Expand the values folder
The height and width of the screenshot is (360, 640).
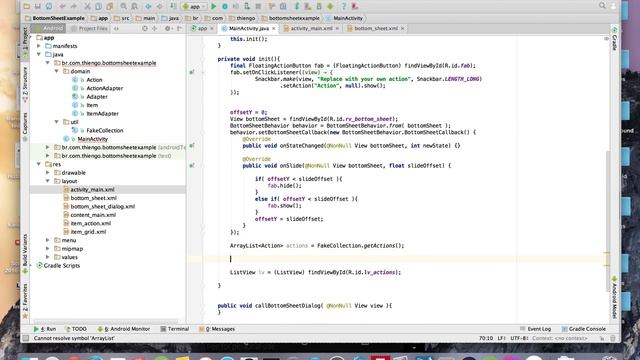point(48,257)
